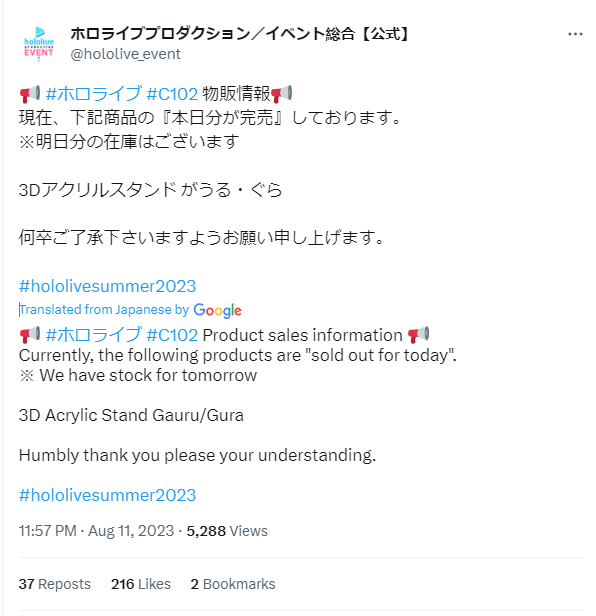Click the megaphone emoji after Product sales information
The height and width of the screenshot is (616, 596).
[x=418, y=335]
